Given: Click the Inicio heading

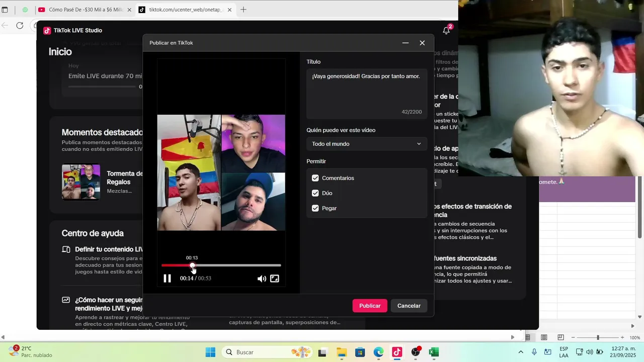Looking at the screenshot, I should click(60, 52).
